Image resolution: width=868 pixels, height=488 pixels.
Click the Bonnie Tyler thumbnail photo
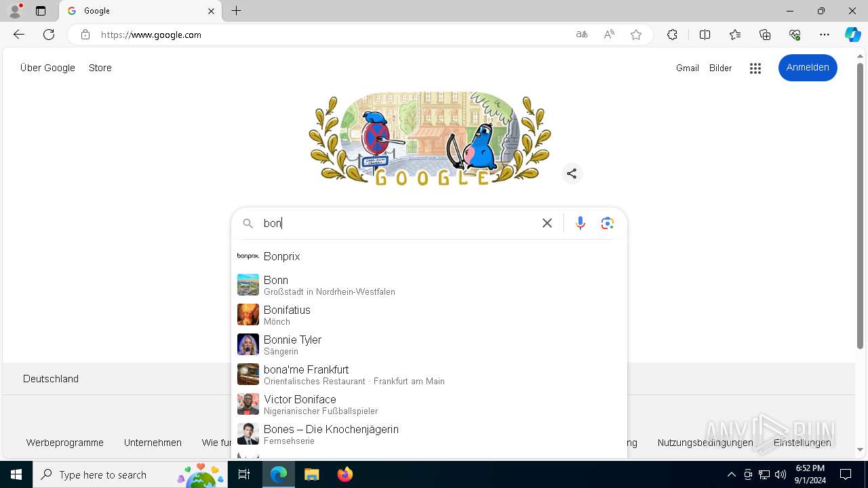coord(248,344)
